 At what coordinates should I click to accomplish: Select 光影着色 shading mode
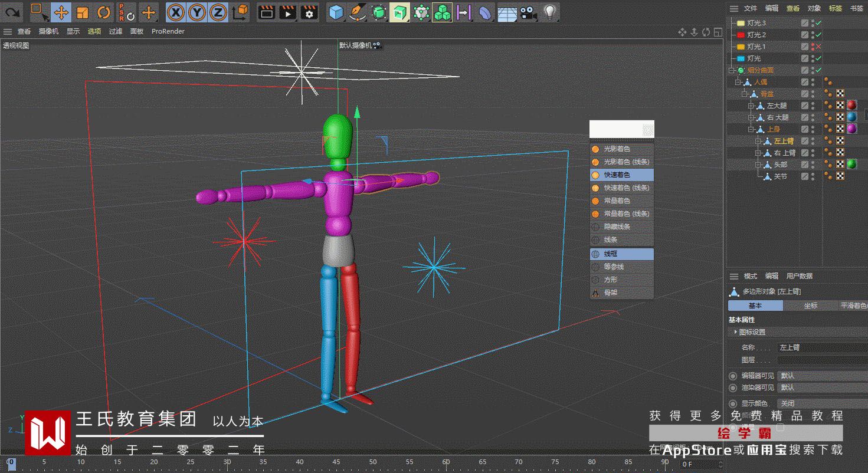(x=622, y=149)
